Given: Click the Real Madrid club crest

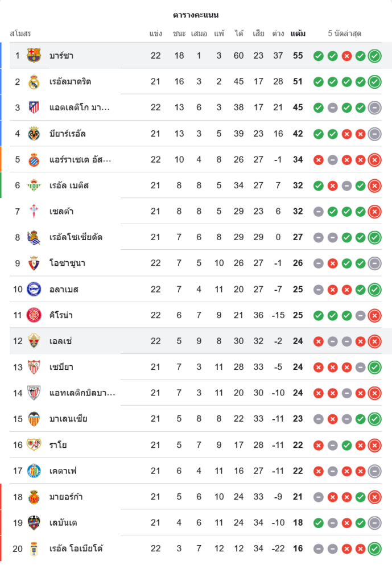Looking at the screenshot, I should (34, 82).
